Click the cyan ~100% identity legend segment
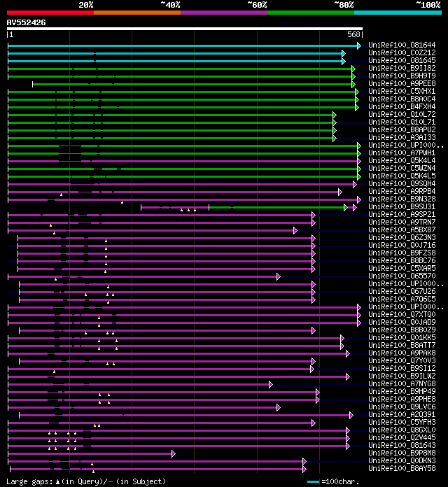This screenshot has height=487, width=448. (x=398, y=13)
